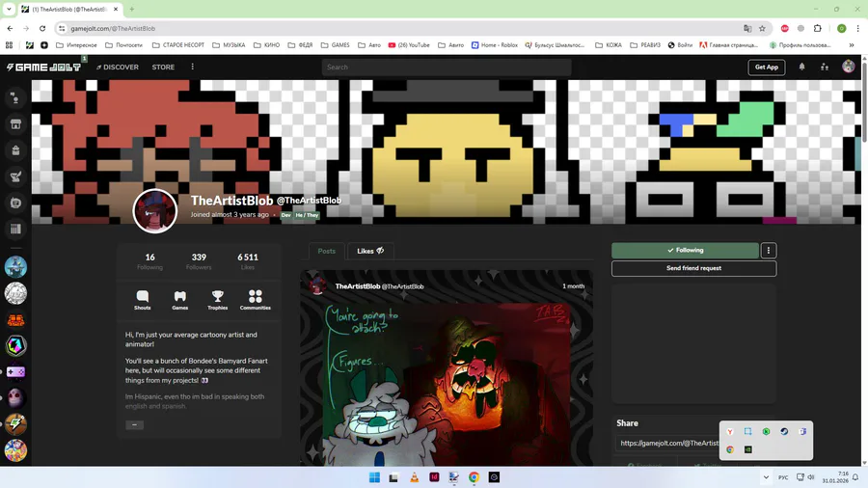This screenshot has height=488, width=868.
Task: Open the Trophies section
Action: coord(218,300)
